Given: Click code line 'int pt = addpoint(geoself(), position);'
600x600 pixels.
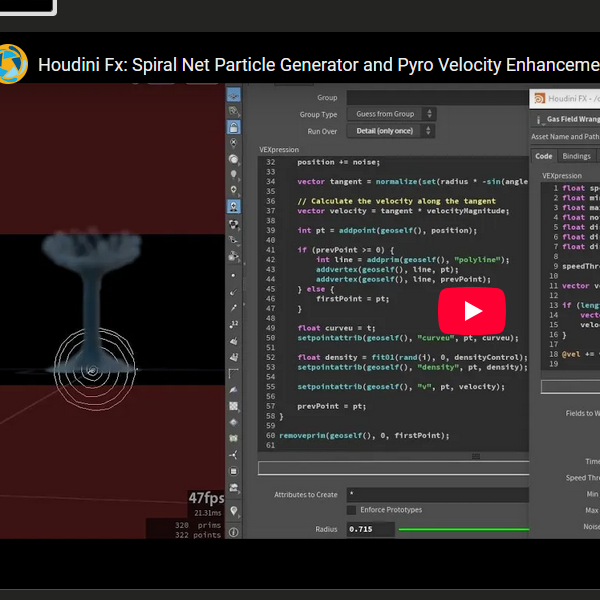Looking at the screenshot, I should [387, 230].
